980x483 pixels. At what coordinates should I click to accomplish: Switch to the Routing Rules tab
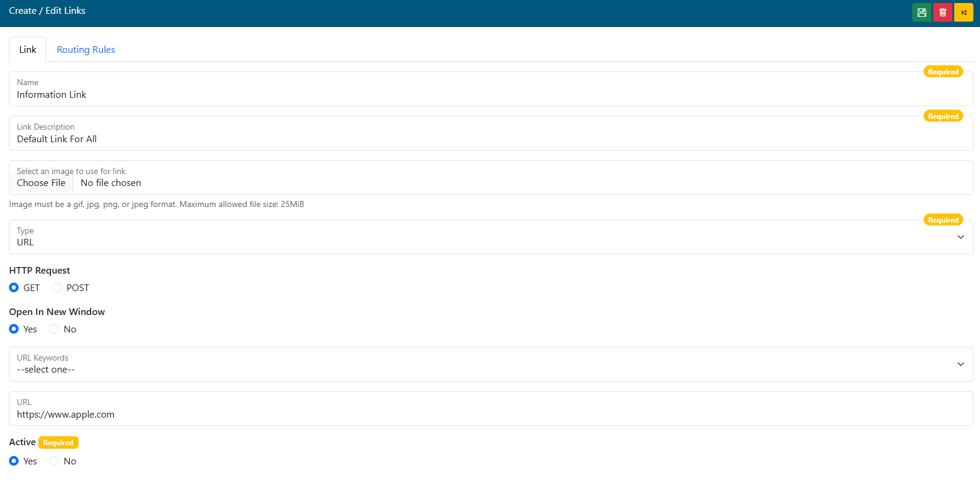pyautogui.click(x=86, y=50)
